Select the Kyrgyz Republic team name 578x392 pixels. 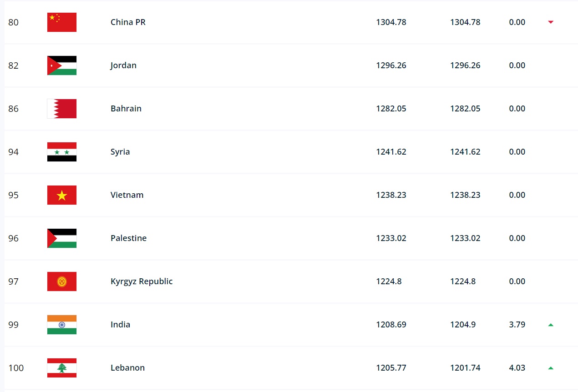point(142,281)
